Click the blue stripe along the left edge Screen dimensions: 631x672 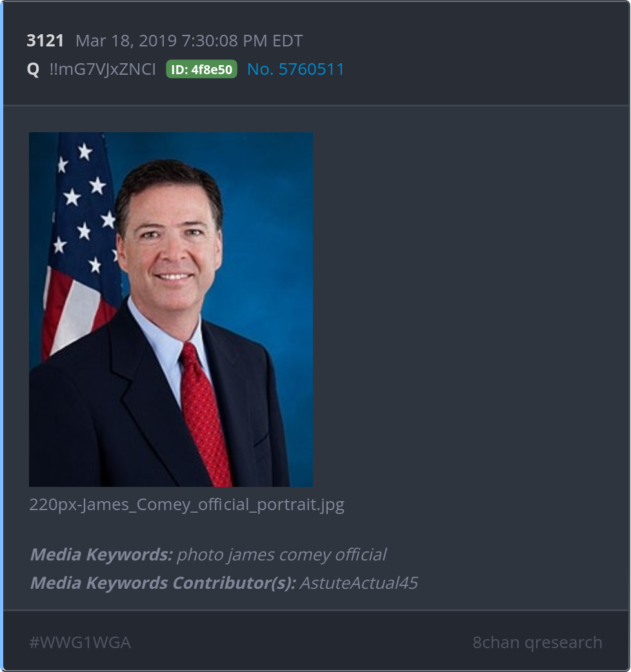[x=2, y=336]
